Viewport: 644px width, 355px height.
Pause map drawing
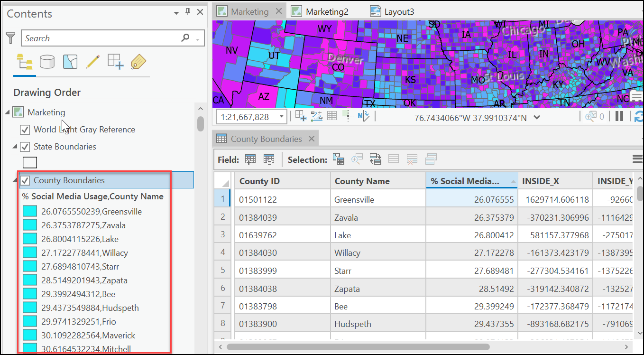[x=619, y=116]
